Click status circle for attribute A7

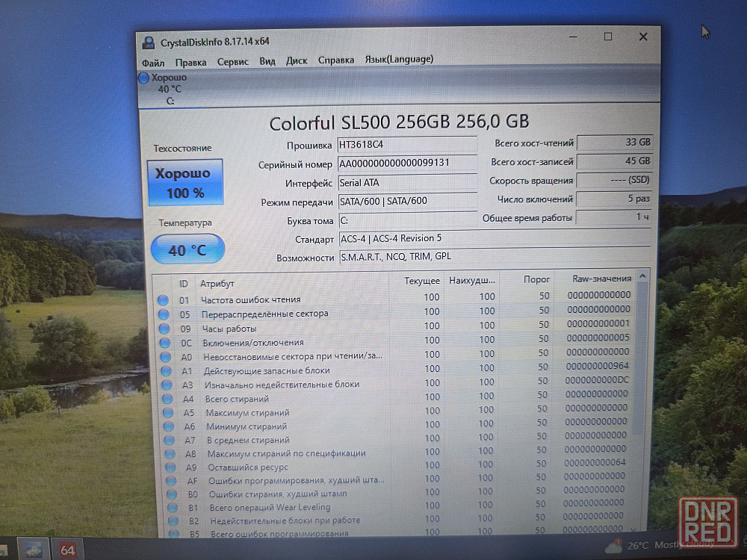pyautogui.click(x=170, y=441)
